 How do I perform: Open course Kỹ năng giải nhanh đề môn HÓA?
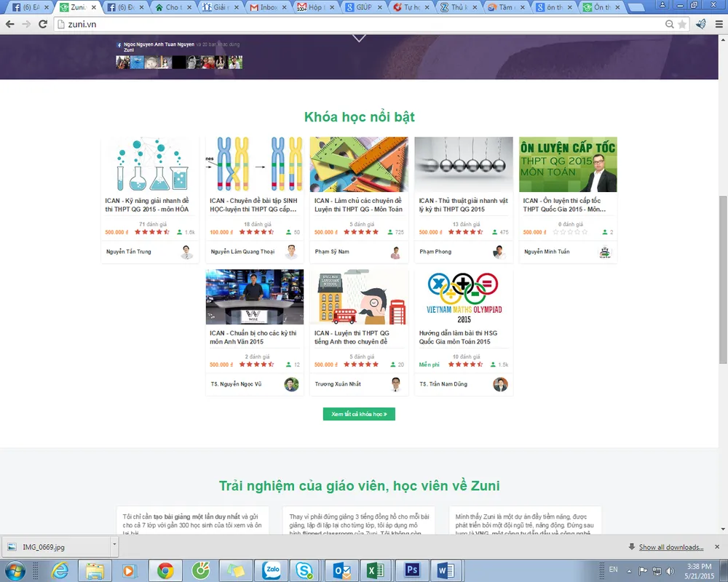(147, 205)
